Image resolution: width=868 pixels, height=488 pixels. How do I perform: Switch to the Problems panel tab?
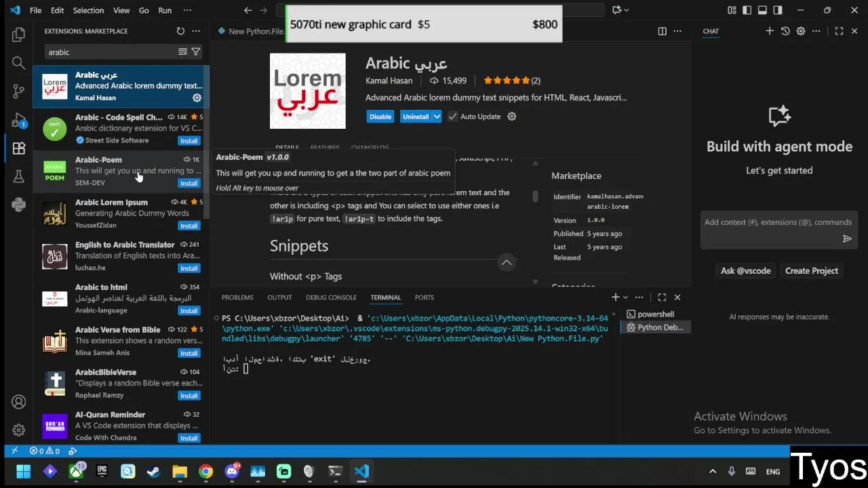click(x=237, y=298)
